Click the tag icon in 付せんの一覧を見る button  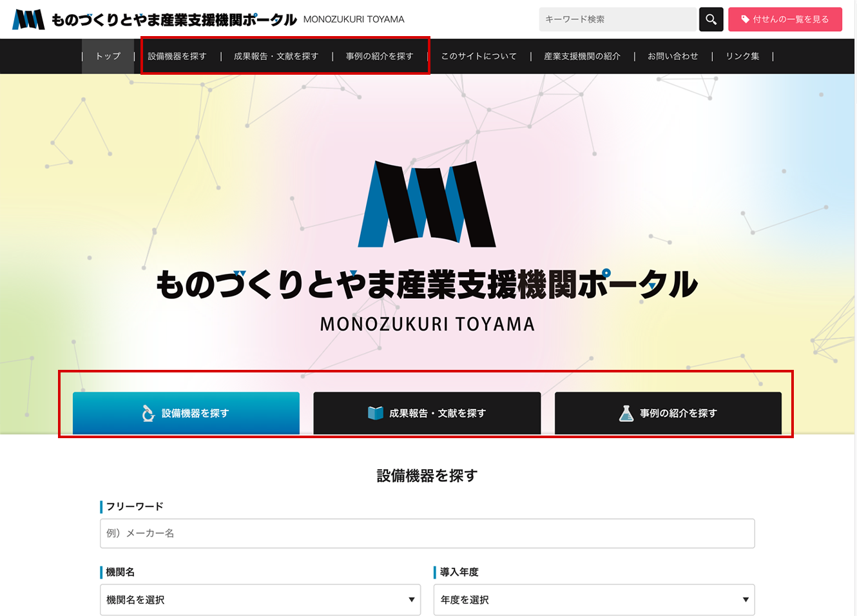(x=746, y=19)
